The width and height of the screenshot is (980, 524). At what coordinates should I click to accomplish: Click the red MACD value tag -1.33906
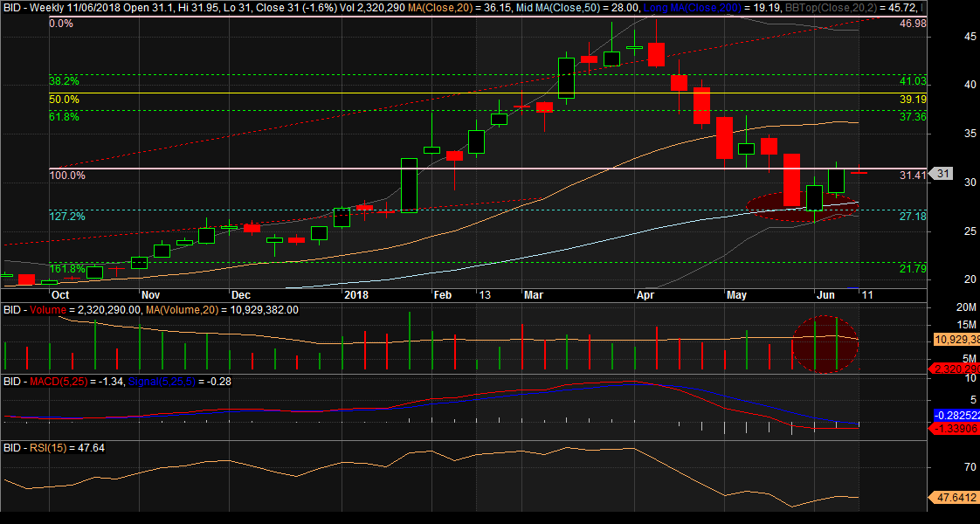[x=953, y=430]
